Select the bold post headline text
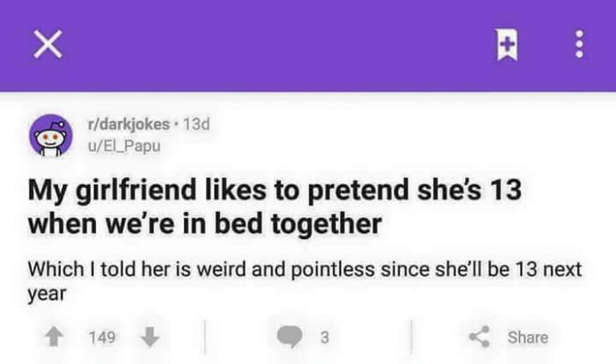The height and width of the screenshot is (364, 616). coord(275,207)
